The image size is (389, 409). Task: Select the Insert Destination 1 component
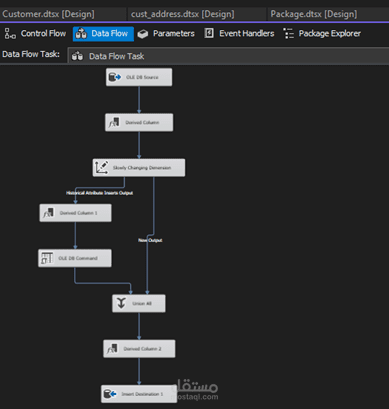[x=139, y=394]
